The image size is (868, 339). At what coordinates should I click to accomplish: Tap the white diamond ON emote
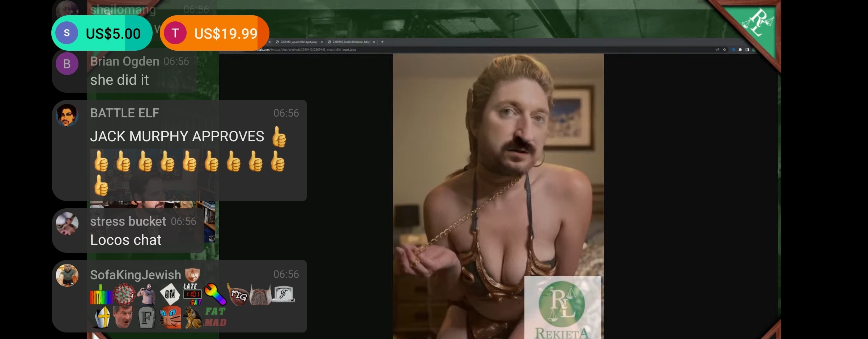point(170,294)
